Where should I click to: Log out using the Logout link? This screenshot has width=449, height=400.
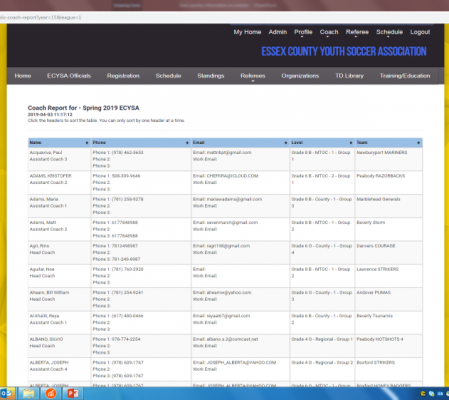[x=420, y=32]
